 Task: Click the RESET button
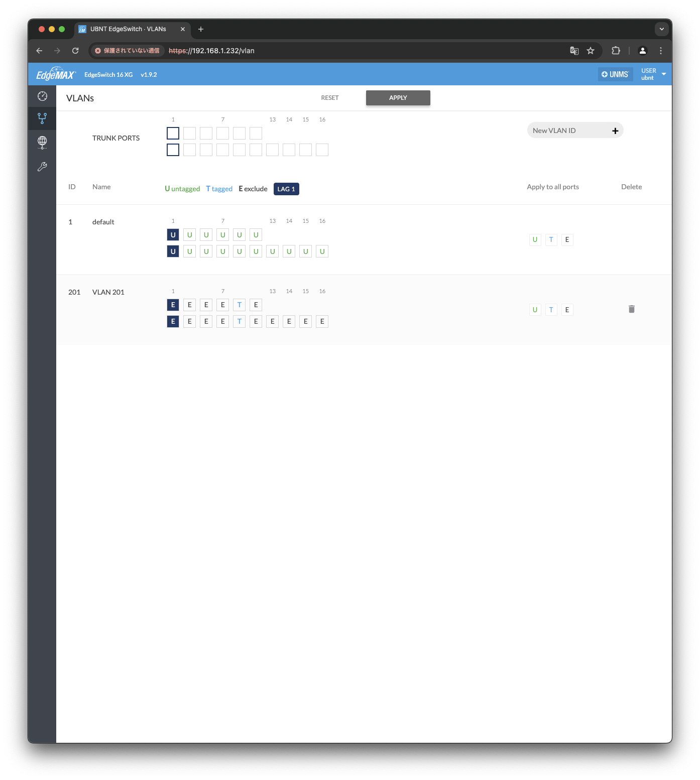330,98
